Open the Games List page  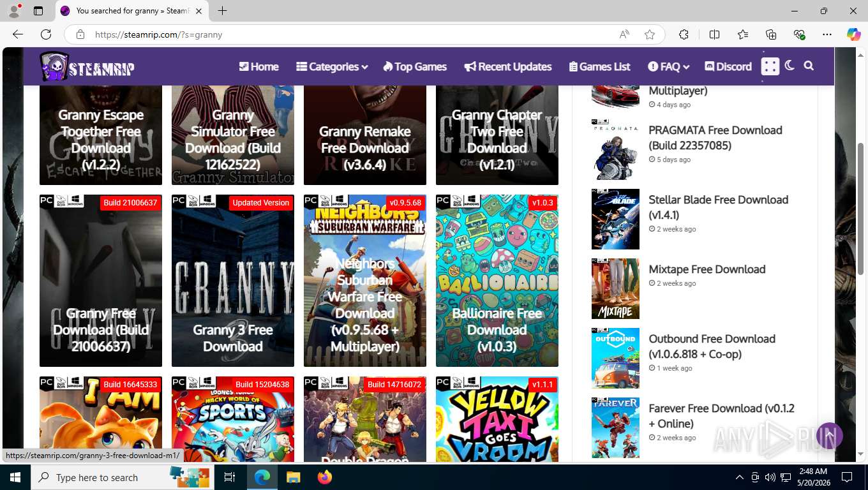[x=599, y=66]
